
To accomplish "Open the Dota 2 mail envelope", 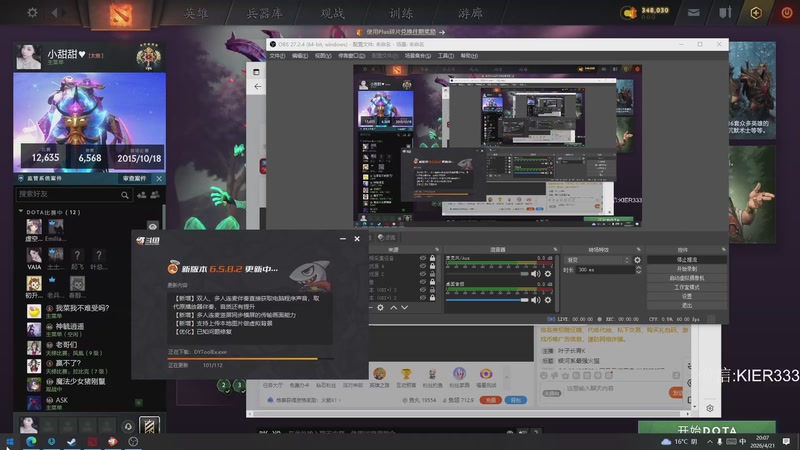I will point(693,12).
